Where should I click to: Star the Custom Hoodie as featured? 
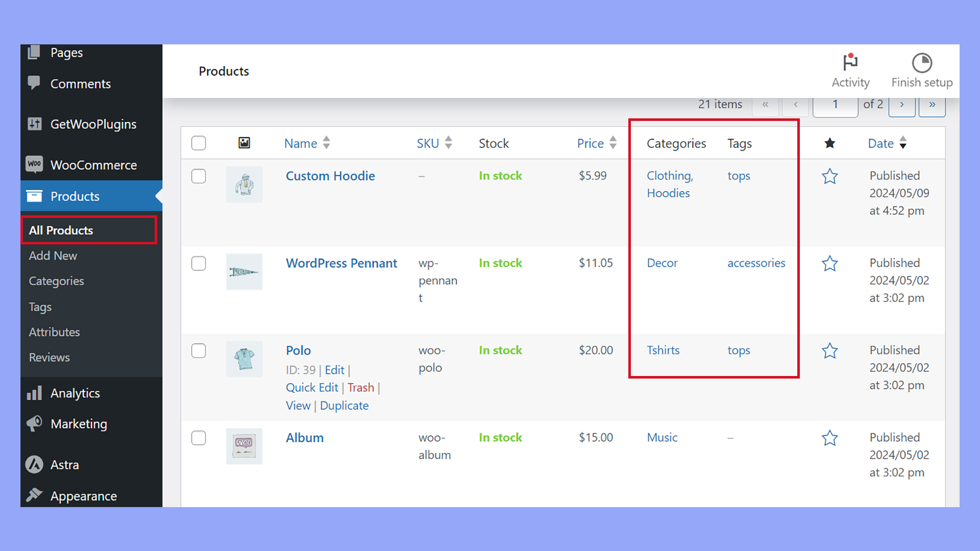click(x=829, y=177)
